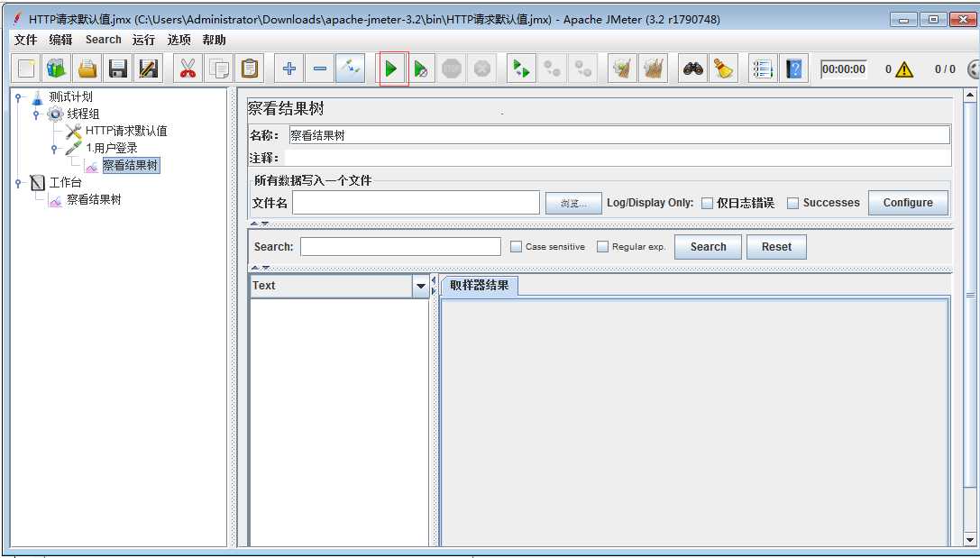The height and width of the screenshot is (558, 980).
Task: Open the Templates icon in the toolbar
Action: 57,69
